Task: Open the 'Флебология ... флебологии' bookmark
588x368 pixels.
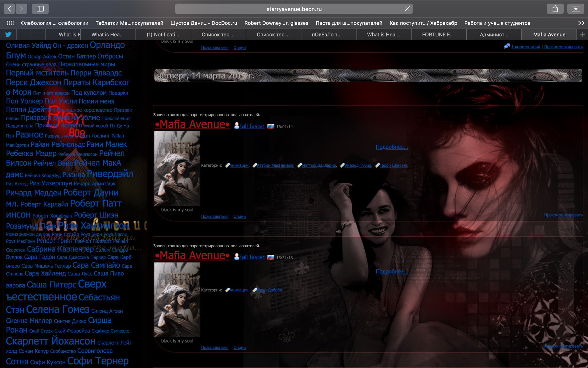Action: pos(55,23)
